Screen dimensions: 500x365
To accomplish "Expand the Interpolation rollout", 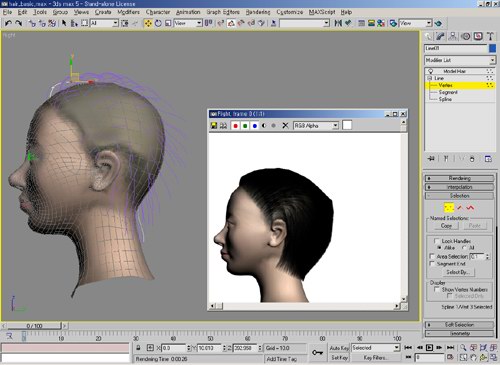I will pos(460,187).
